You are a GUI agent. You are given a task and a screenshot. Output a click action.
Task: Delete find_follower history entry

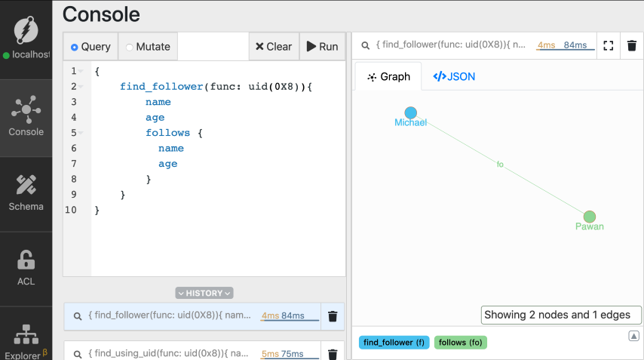[x=333, y=316]
